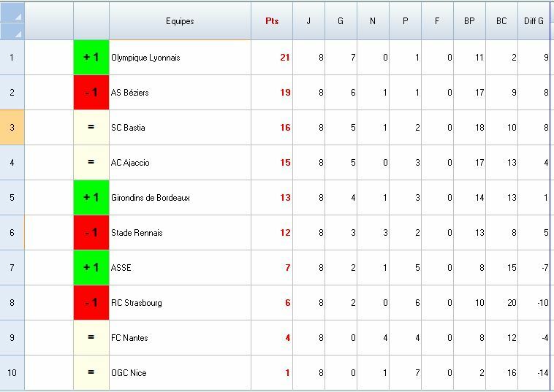This screenshot has width=554, height=392.
Task: Select the AC Ajaccio team cell
Action: [x=180, y=163]
